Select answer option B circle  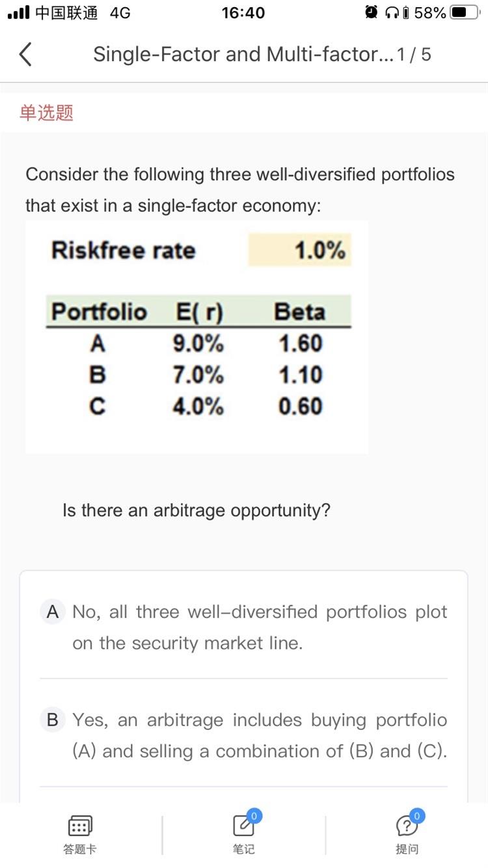coord(53,720)
